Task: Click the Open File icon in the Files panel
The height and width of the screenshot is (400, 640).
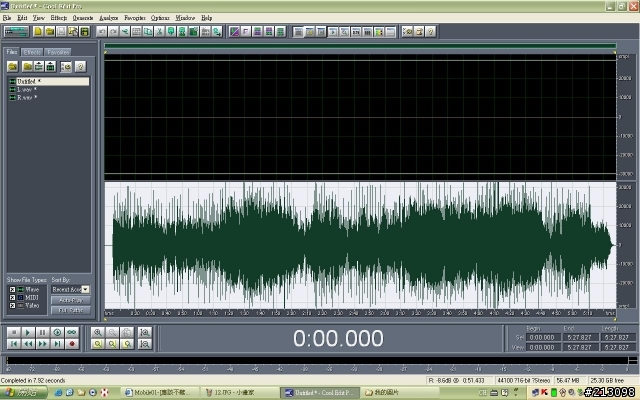Action: 13,66
